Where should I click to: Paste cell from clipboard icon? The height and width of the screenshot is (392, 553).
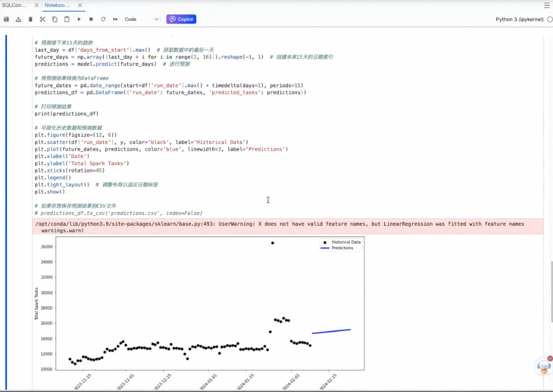67,19
